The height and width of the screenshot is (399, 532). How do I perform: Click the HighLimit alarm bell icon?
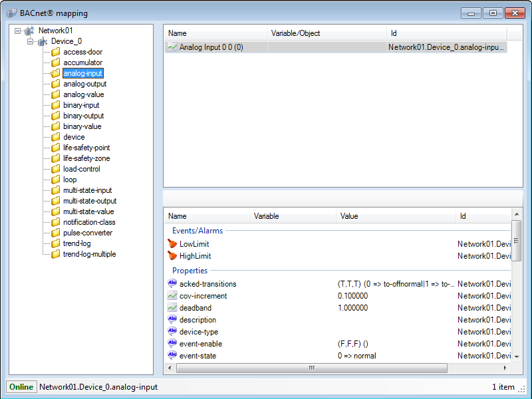click(173, 256)
